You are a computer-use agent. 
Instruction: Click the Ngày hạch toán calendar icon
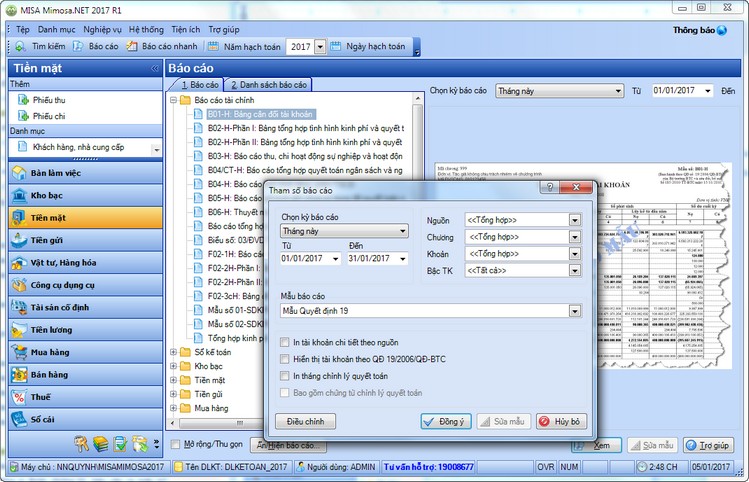tap(336, 46)
